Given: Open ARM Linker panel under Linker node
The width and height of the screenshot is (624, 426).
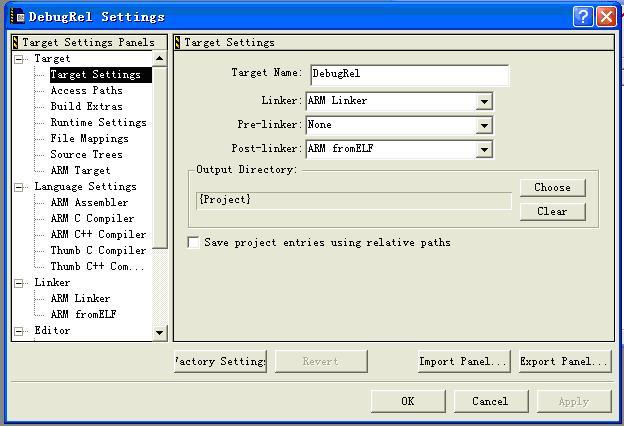Looking at the screenshot, I should click(x=80, y=299).
